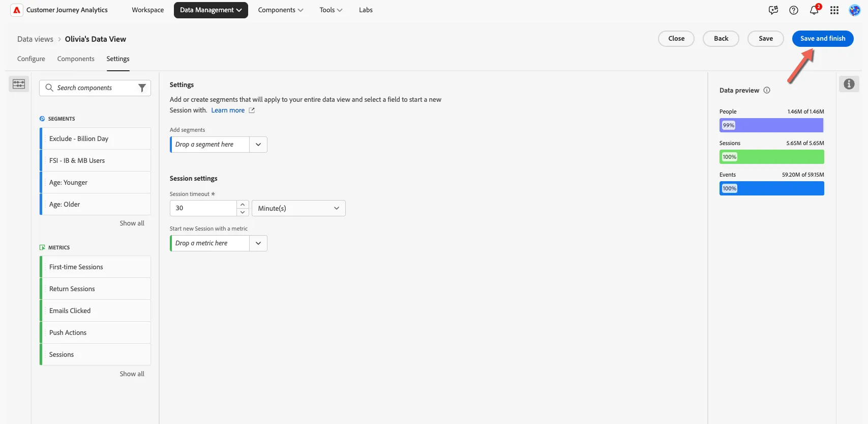This screenshot has width=868, height=424.
Task: Switch to the Components tab
Action: coord(76,59)
